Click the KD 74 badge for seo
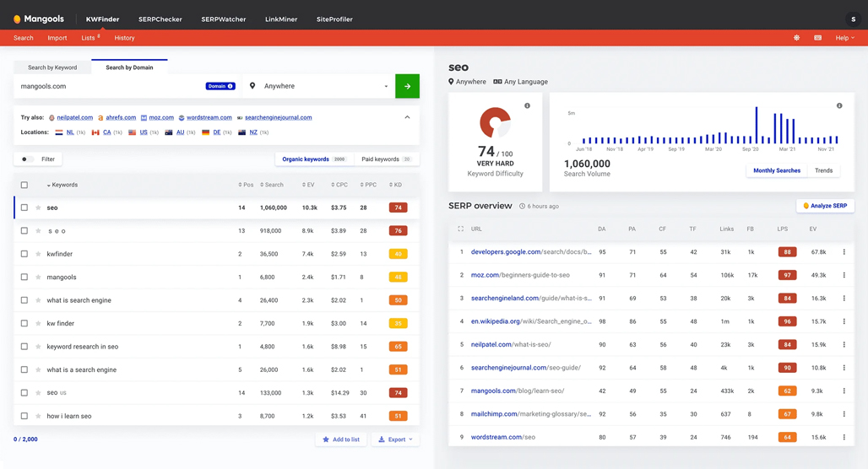This screenshot has height=469, width=868. point(398,208)
